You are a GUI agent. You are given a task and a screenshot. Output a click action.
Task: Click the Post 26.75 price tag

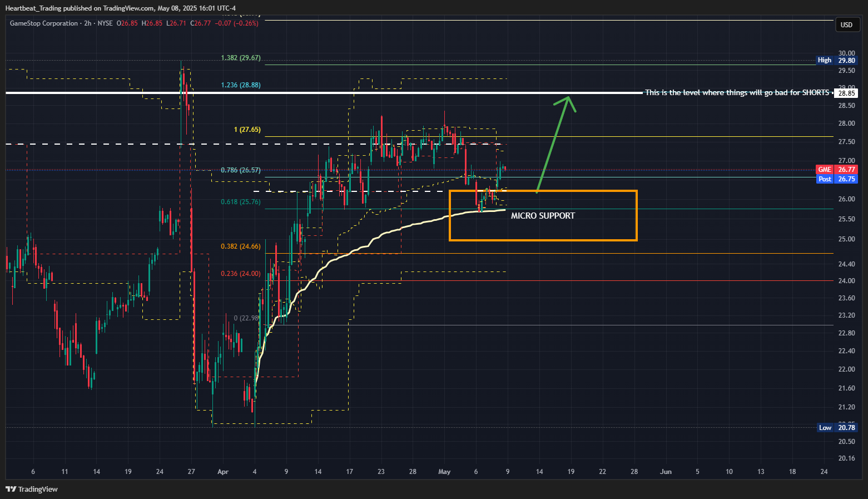[x=836, y=179]
